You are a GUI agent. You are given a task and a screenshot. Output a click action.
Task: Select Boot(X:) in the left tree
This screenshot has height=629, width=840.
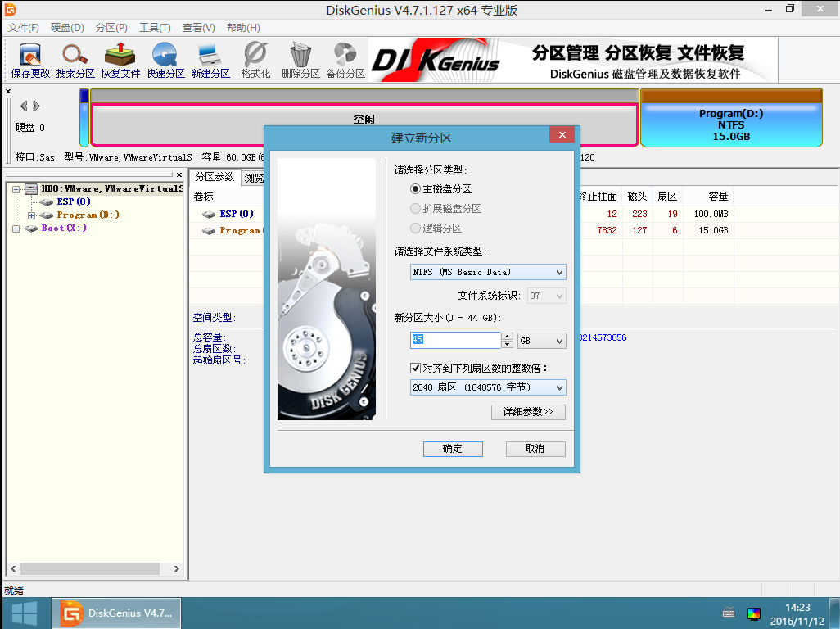64,228
